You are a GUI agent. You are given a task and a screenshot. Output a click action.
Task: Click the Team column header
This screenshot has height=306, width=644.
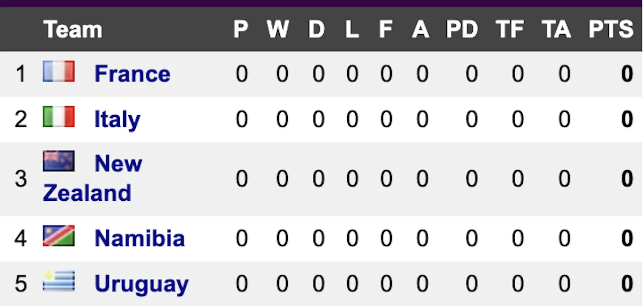(x=73, y=30)
